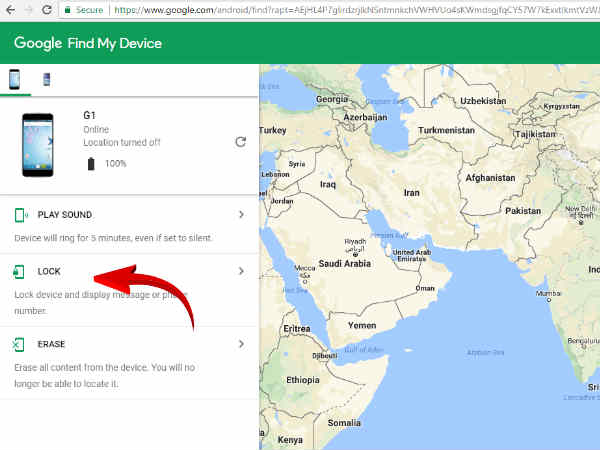Click the Iran label on the map

(x=412, y=193)
